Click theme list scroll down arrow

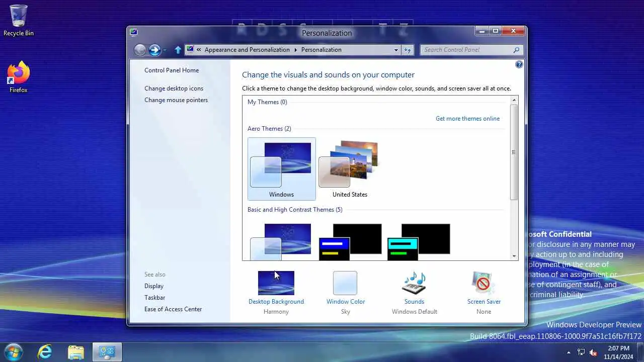[x=514, y=256]
